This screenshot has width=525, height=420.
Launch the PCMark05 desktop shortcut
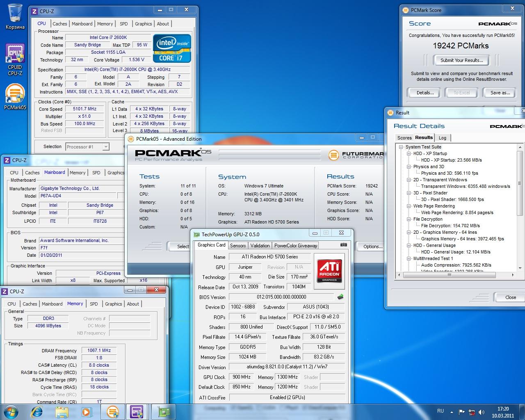15,97
